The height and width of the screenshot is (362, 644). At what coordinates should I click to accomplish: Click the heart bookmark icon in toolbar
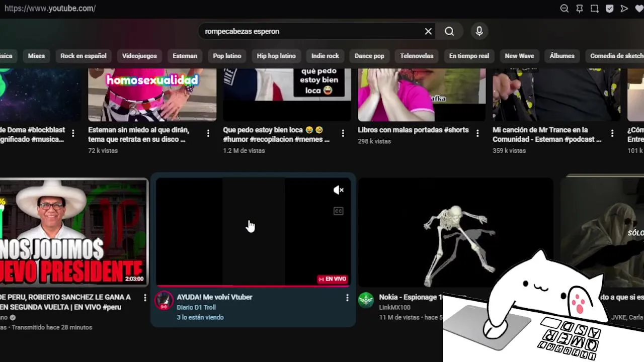click(639, 9)
